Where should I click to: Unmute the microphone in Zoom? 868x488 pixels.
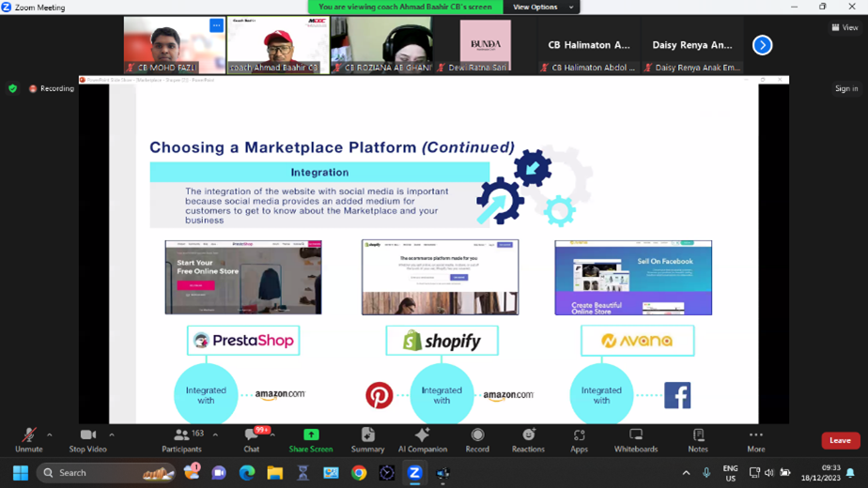point(29,440)
